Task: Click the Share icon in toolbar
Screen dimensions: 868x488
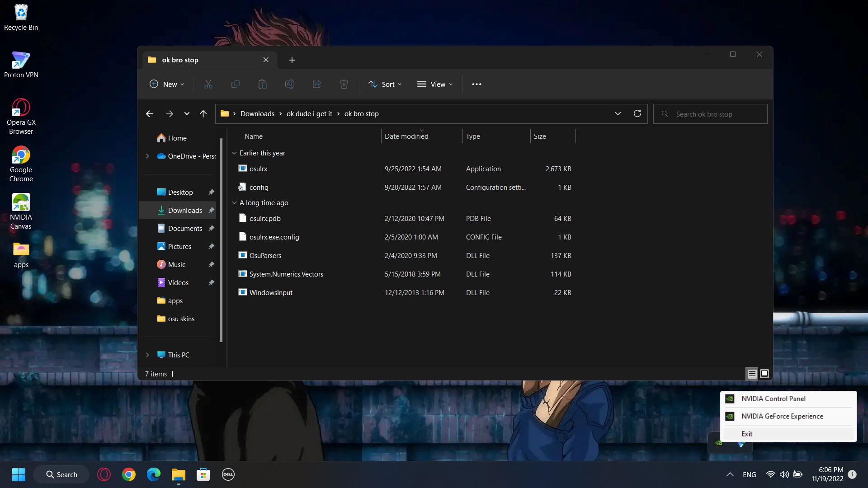Action: click(317, 84)
